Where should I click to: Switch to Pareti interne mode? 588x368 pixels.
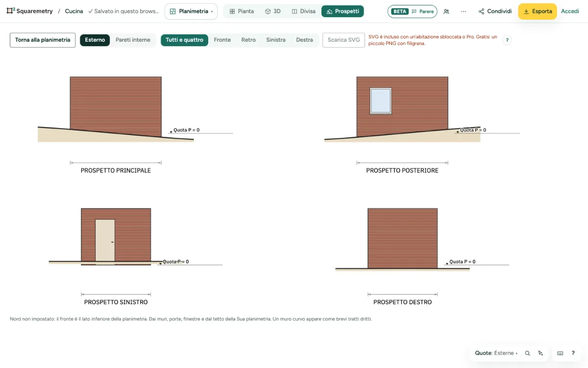click(133, 40)
